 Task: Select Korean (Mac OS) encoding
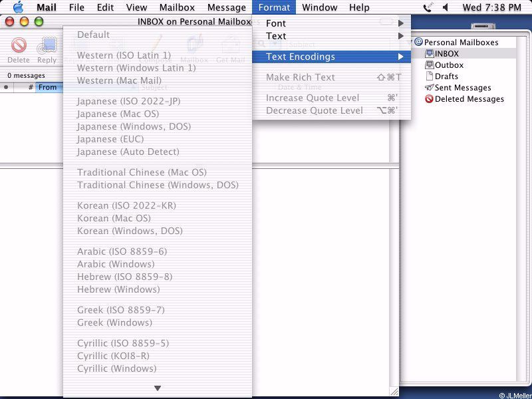[x=158, y=218]
